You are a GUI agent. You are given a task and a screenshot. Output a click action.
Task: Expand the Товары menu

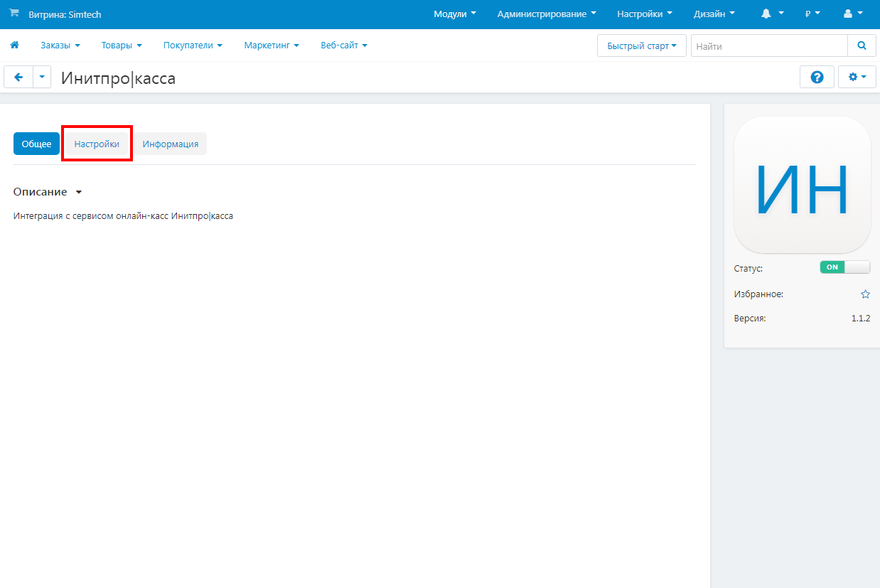pos(122,46)
